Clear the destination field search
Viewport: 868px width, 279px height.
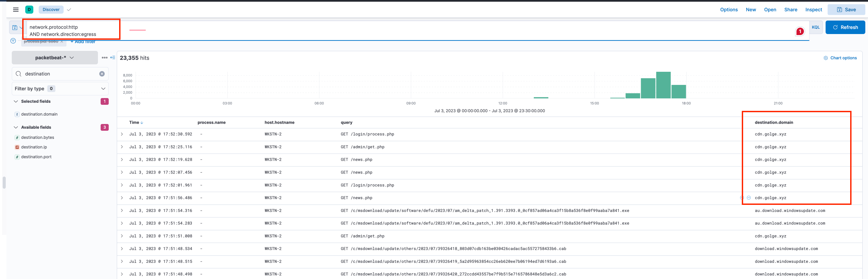(x=102, y=74)
